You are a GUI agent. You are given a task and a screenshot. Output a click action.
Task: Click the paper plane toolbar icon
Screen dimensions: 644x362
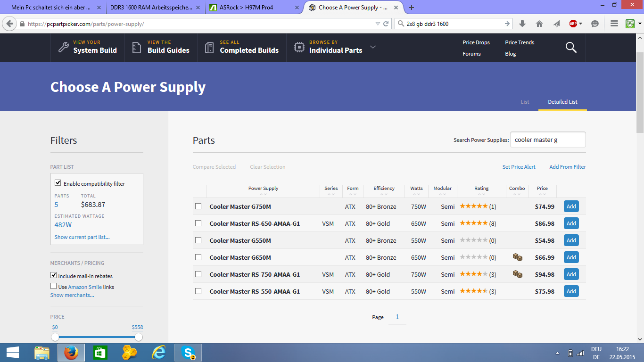tap(557, 24)
